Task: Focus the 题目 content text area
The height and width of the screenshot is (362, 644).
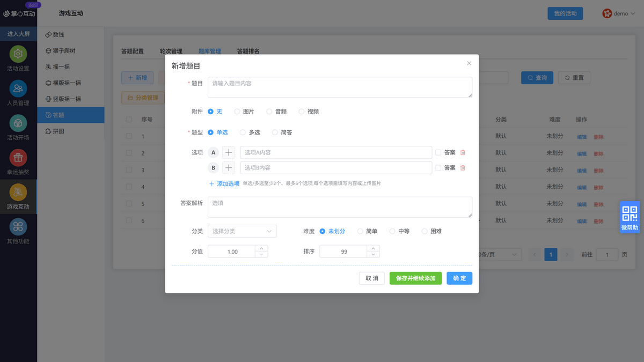Action: point(340,87)
